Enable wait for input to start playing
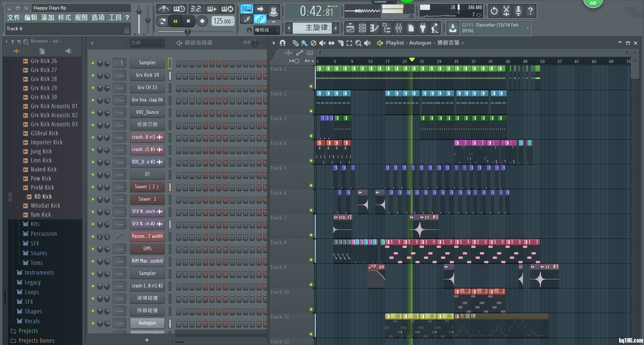This screenshot has width=644, height=345. (x=179, y=9)
